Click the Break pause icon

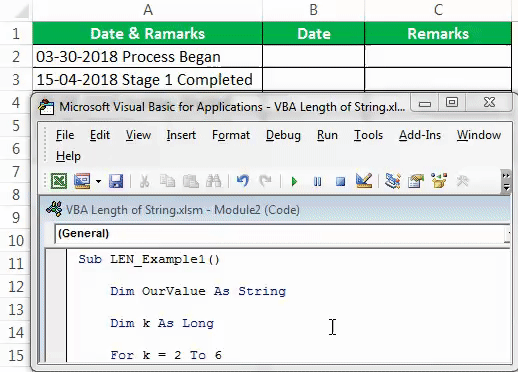tap(317, 182)
